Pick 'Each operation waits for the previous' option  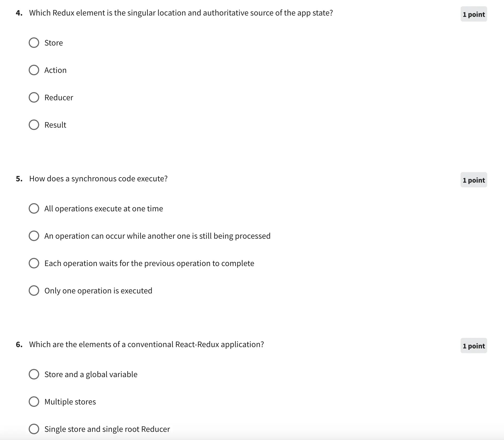[34, 263]
